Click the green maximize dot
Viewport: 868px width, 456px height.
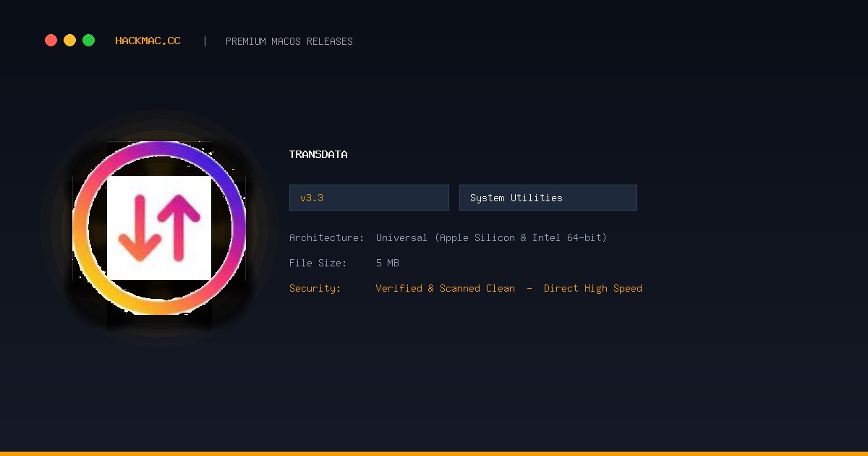(x=88, y=41)
